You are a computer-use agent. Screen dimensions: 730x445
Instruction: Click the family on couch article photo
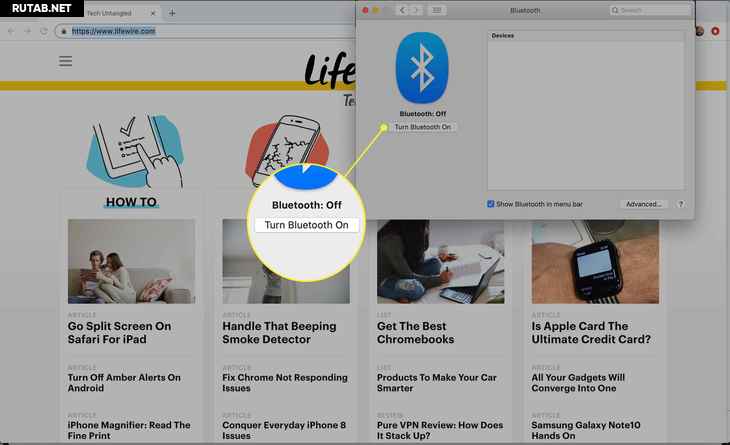coord(131,262)
